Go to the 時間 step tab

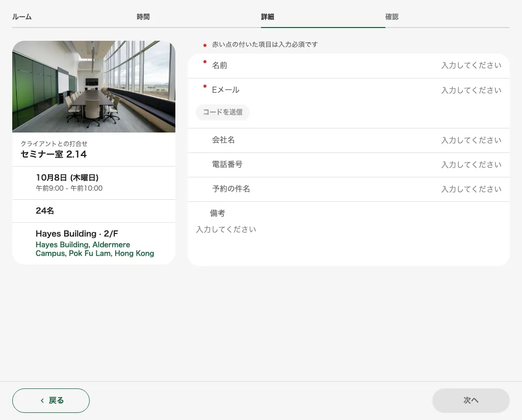click(x=143, y=17)
